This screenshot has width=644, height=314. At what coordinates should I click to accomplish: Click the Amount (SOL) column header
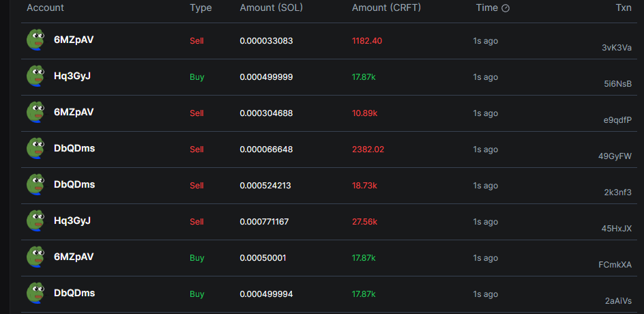point(272,8)
